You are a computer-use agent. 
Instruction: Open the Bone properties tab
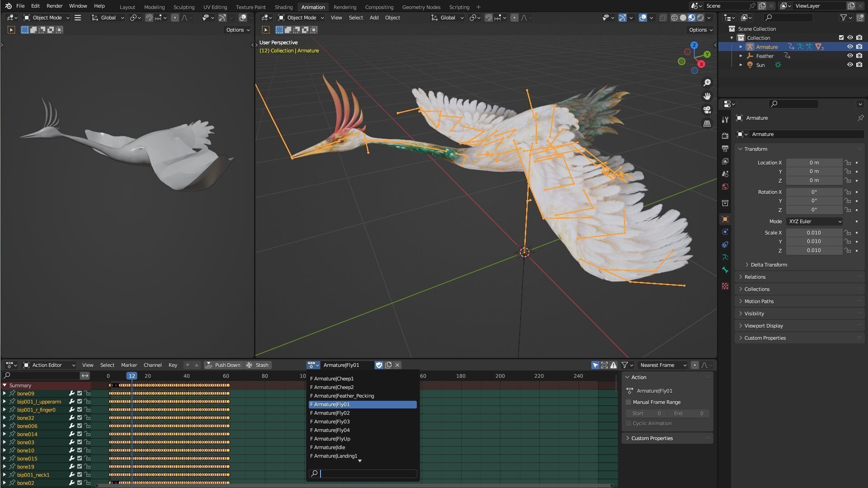725,270
